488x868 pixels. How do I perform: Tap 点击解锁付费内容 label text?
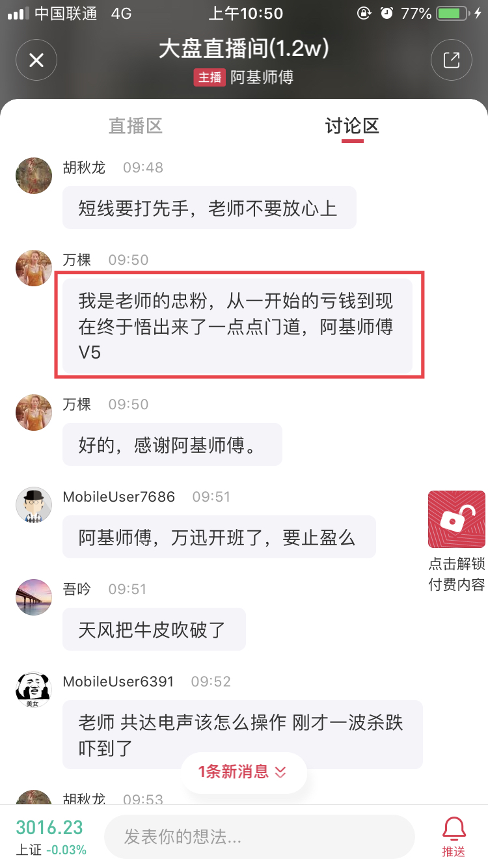(x=456, y=575)
